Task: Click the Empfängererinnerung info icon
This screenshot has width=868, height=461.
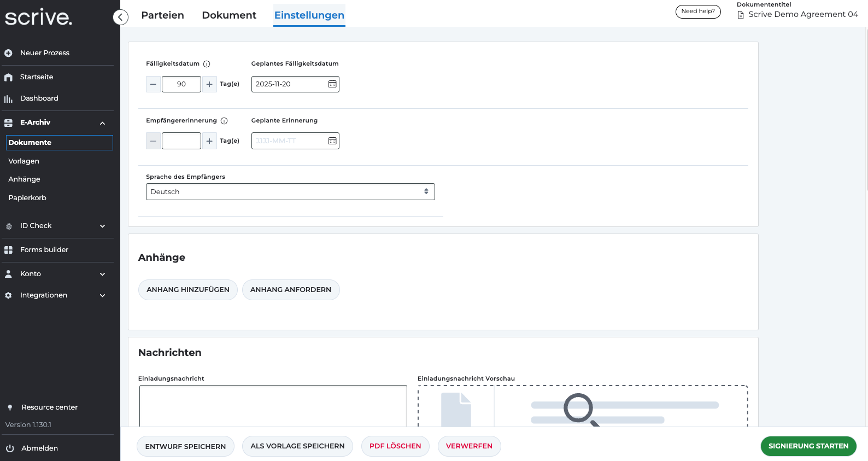Action: tap(224, 121)
